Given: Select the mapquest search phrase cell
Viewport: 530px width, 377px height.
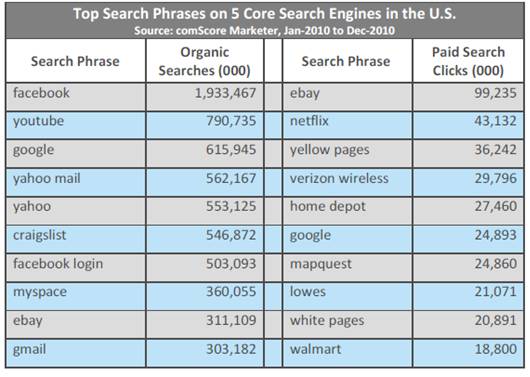Looking at the screenshot, I should [347, 267].
